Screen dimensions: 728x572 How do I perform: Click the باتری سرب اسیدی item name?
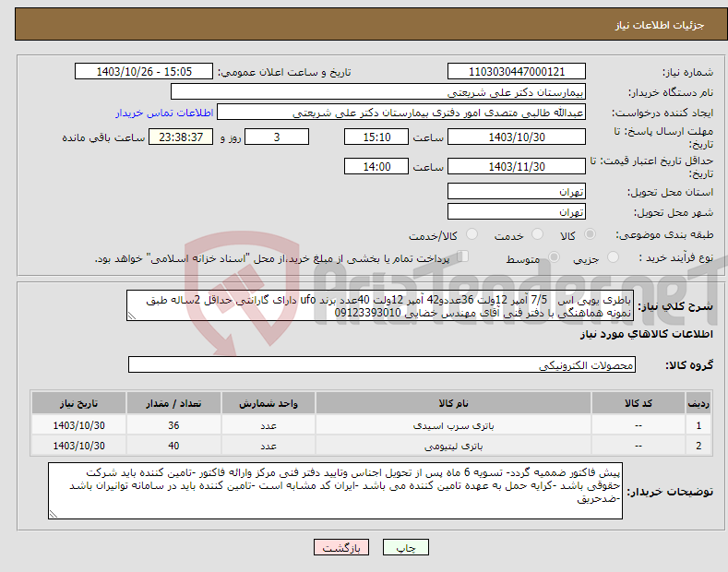[x=453, y=425]
